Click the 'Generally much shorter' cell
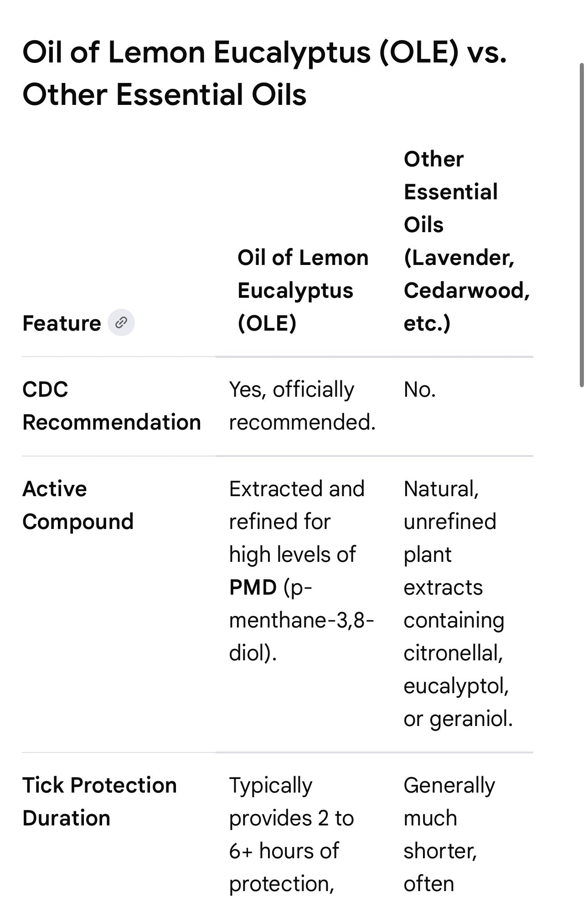Image resolution: width=588 pixels, height=918 pixels. click(x=449, y=835)
